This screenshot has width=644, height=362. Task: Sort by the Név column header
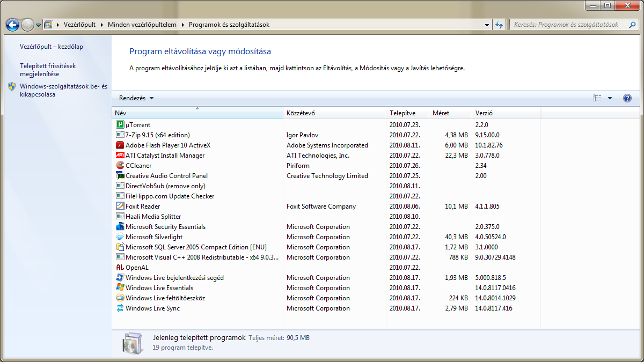coord(197,113)
